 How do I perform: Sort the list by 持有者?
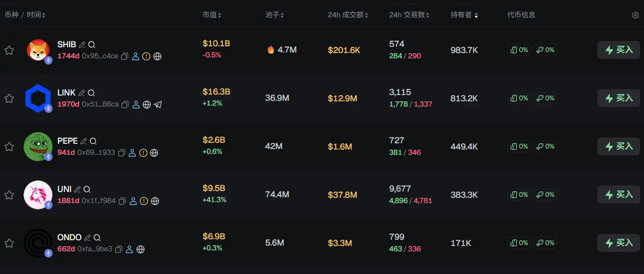tap(464, 15)
